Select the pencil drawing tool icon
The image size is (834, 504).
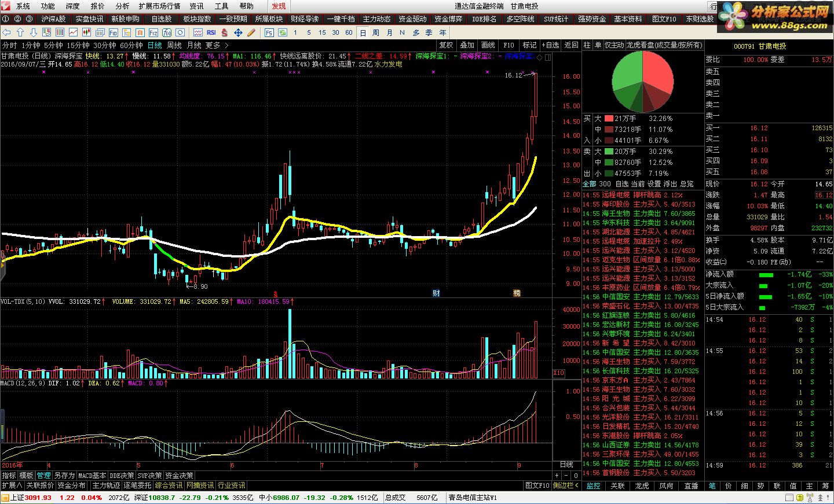251,32
